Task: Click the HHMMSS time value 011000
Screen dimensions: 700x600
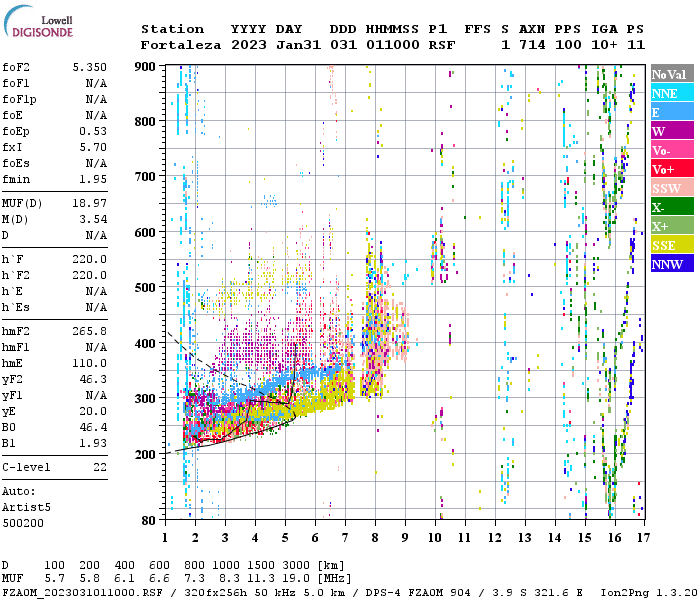Action: (x=392, y=45)
